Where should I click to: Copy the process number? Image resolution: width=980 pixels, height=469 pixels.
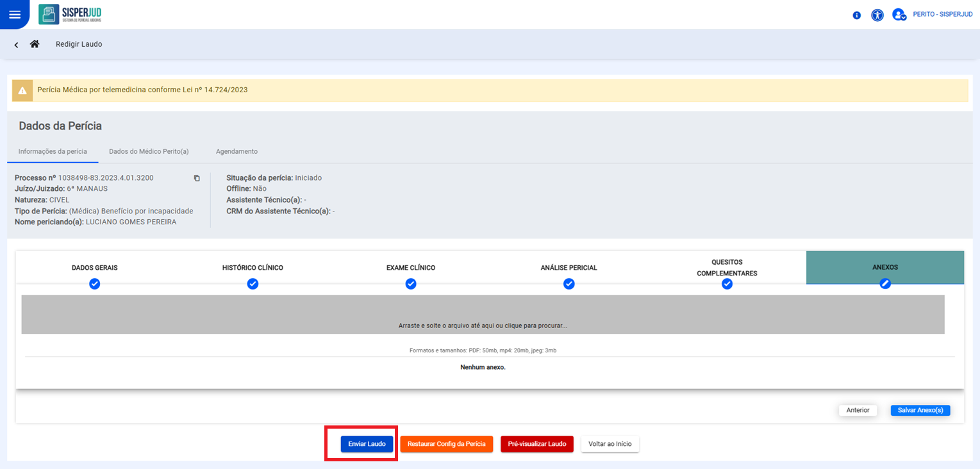[x=197, y=178]
